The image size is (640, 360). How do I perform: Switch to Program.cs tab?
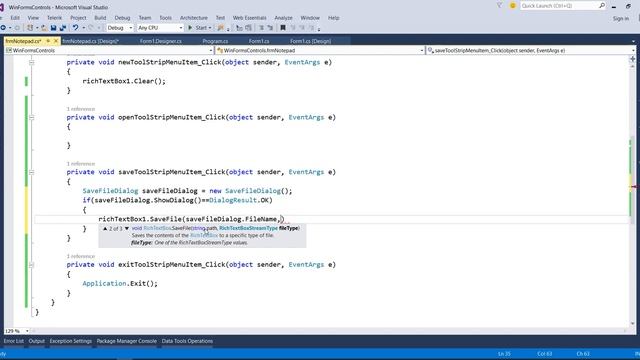tap(215, 41)
